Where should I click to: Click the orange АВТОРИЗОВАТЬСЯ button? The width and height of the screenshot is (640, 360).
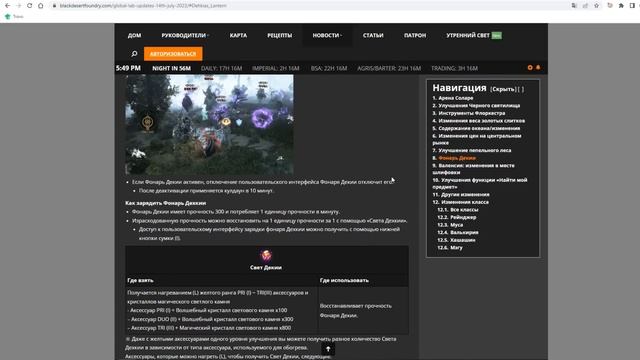tap(173, 53)
